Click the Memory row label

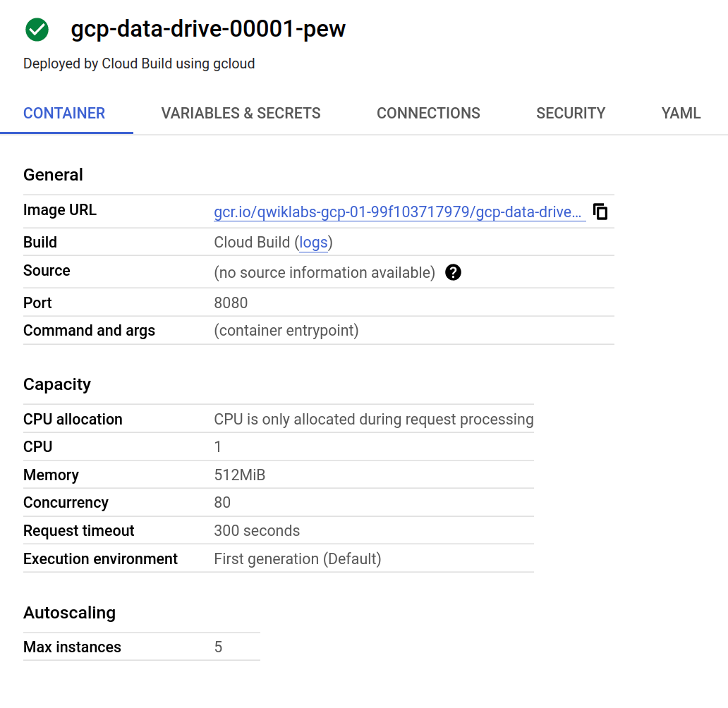coord(51,475)
